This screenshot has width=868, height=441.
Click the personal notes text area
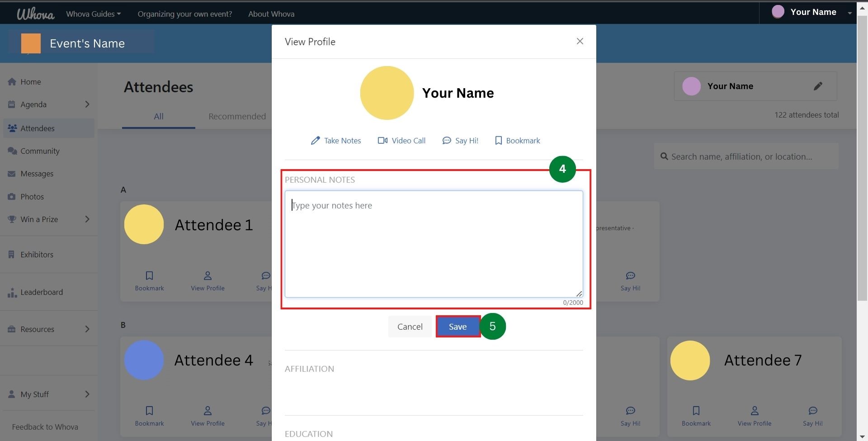[434, 244]
